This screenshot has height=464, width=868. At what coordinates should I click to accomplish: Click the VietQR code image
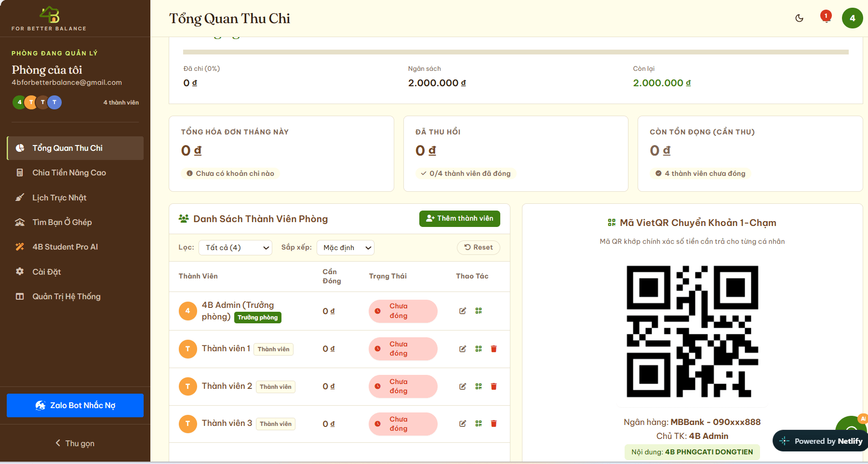pyautogui.click(x=692, y=331)
